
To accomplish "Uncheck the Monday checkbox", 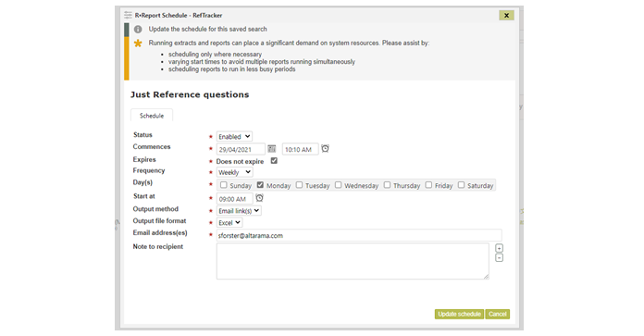I will (260, 185).
